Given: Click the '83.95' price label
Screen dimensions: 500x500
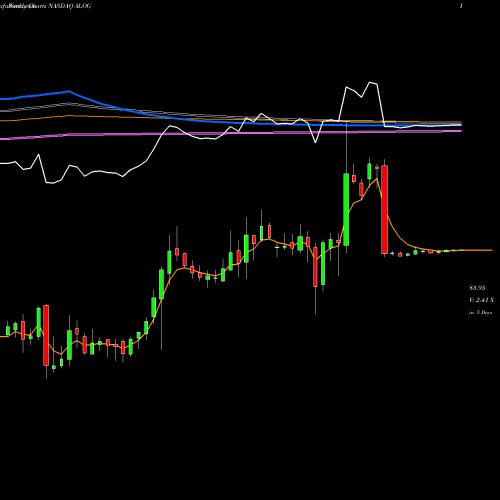Looking at the screenshot, I should pos(477,288).
